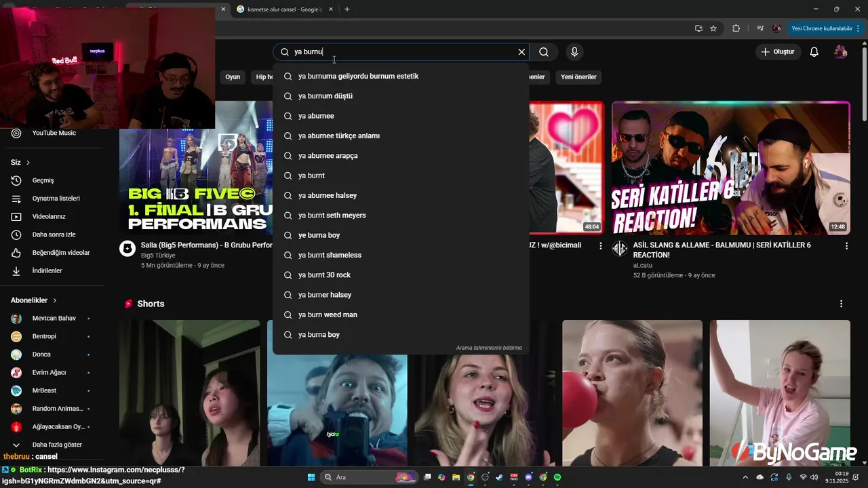This screenshot has width=868, height=488.
Task: Select suggestion ya burna boy
Action: click(x=401, y=335)
